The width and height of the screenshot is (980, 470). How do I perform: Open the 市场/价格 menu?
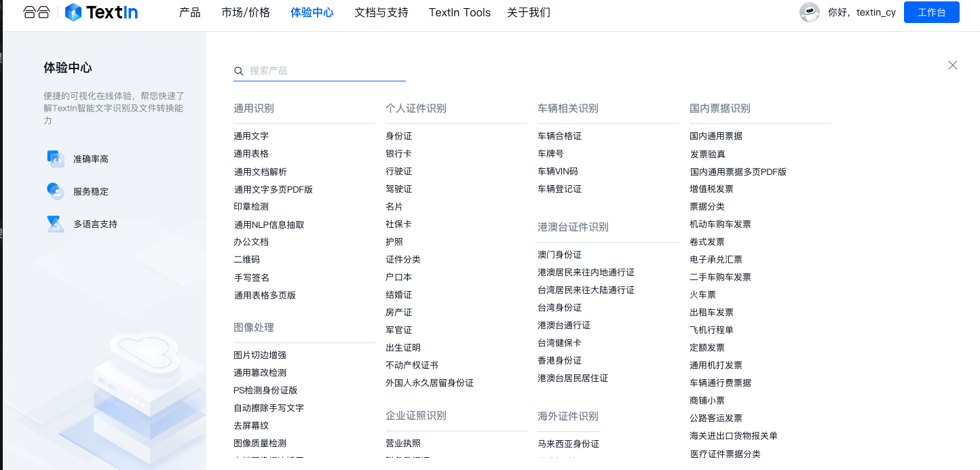[x=246, y=12]
